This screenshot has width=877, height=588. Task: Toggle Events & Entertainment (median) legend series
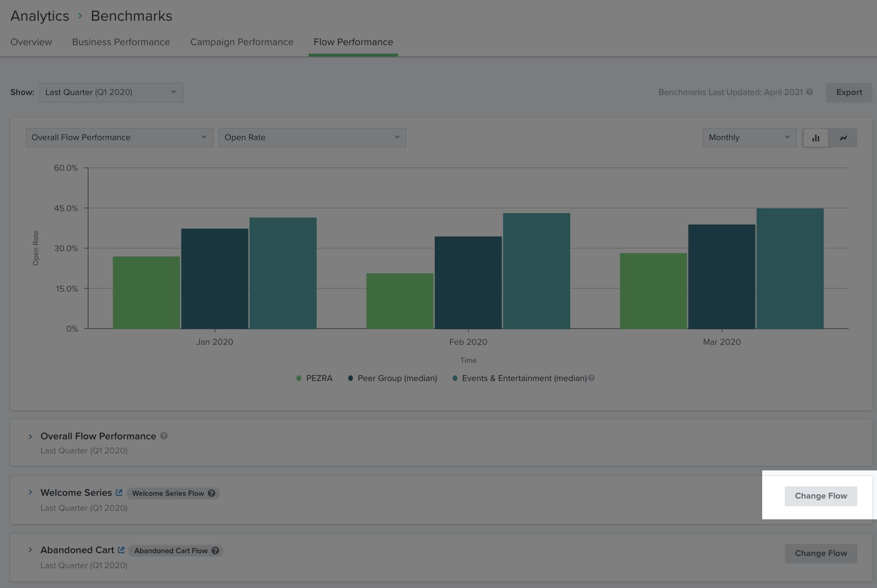point(520,378)
